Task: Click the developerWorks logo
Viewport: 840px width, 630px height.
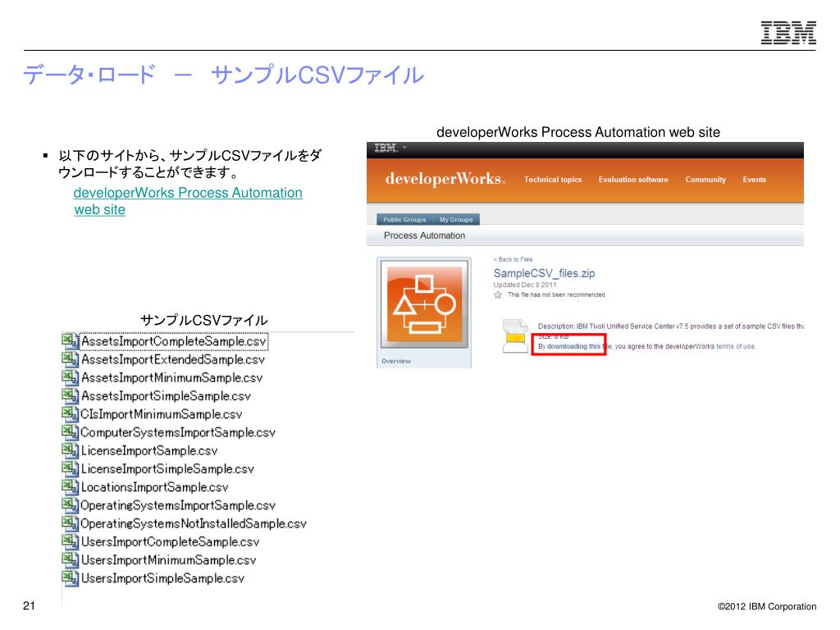Action: (x=445, y=179)
